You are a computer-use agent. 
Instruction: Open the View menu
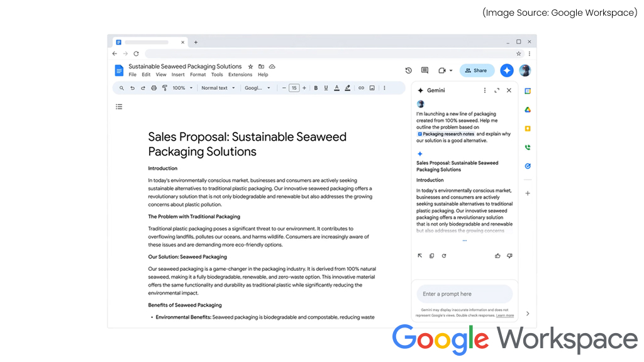[x=161, y=75]
